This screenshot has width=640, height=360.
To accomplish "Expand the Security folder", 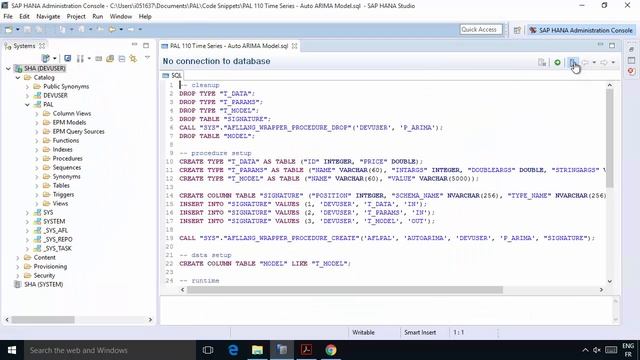I will point(18,276).
